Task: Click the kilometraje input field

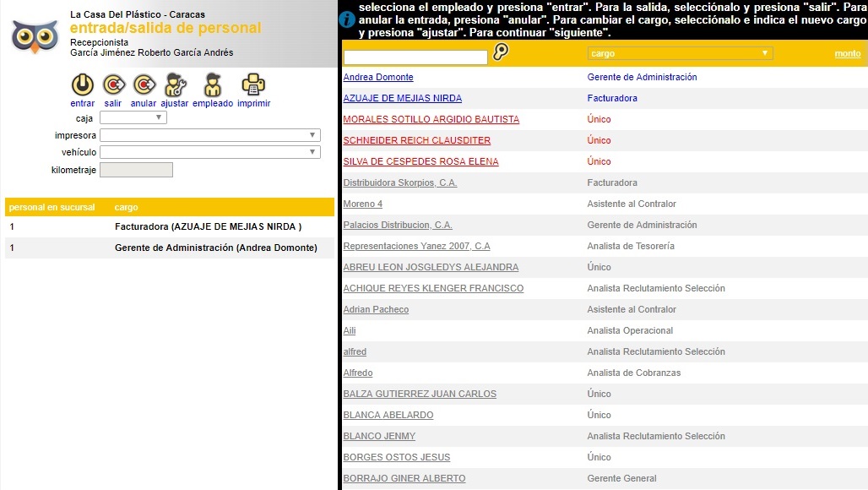Action: [x=136, y=170]
